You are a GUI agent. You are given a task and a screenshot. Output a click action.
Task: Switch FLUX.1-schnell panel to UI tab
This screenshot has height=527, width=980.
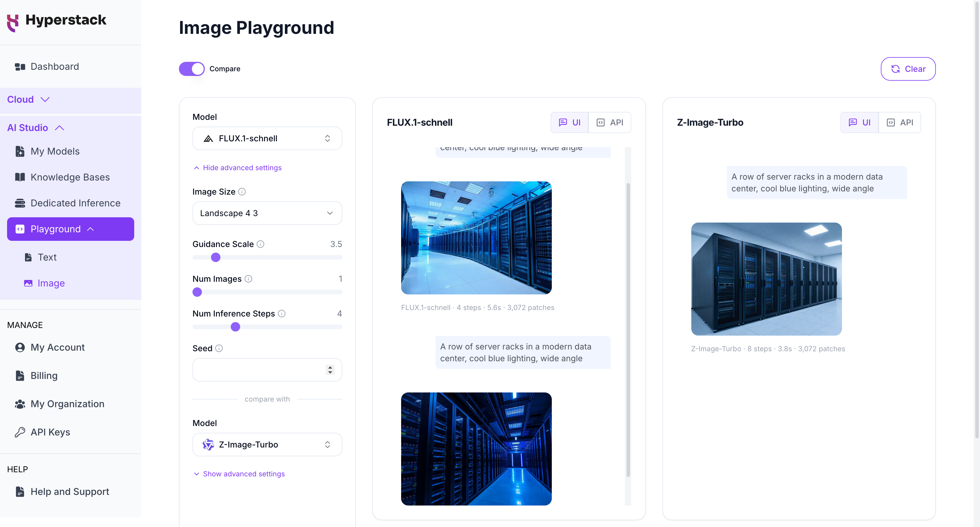pos(569,122)
